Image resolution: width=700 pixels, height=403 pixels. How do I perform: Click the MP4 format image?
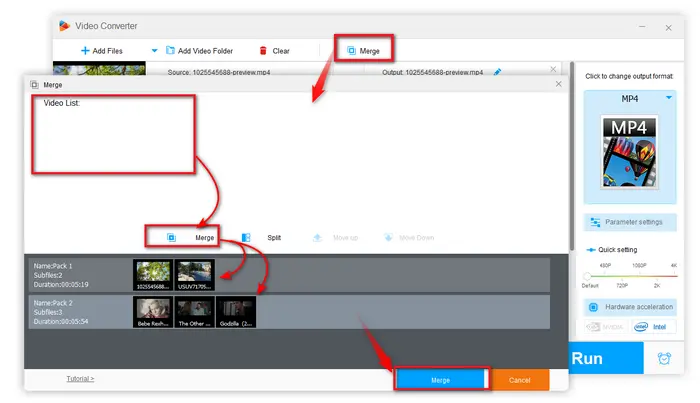click(629, 152)
